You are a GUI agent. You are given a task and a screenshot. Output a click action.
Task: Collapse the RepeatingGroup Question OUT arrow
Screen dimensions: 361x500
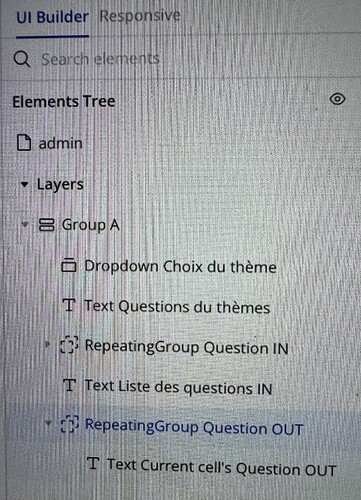click(48, 423)
